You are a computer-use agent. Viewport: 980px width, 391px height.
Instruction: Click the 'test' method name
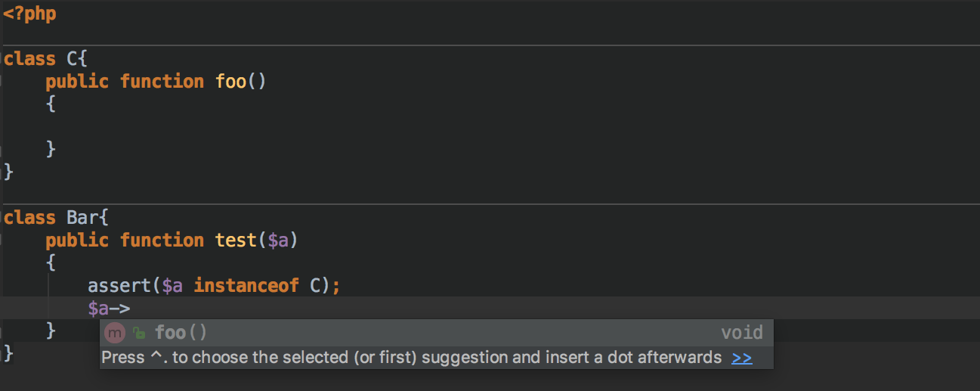click(236, 240)
